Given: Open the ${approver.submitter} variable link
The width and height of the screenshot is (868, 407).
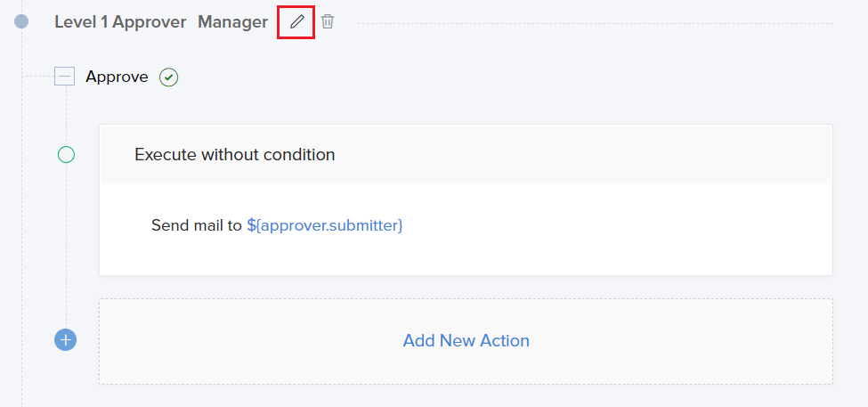Looking at the screenshot, I should point(325,226).
